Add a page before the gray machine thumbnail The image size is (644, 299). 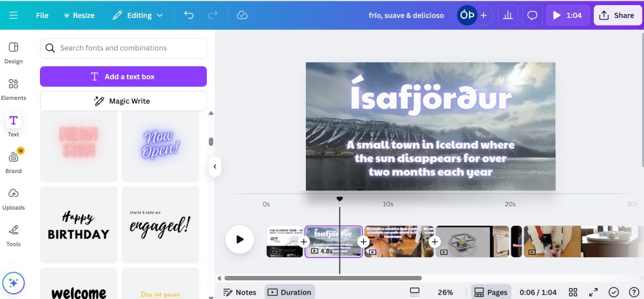click(435, 242)
